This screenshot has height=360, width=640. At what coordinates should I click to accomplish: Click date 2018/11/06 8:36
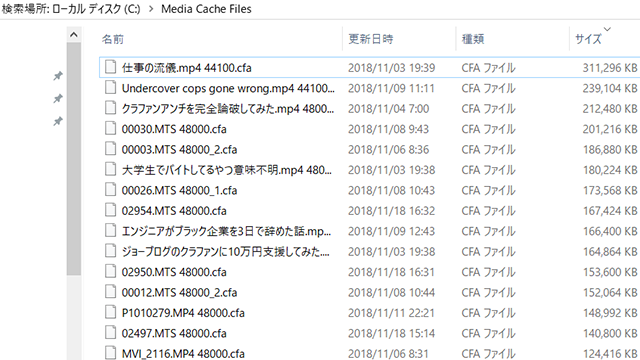pos(389,149)
